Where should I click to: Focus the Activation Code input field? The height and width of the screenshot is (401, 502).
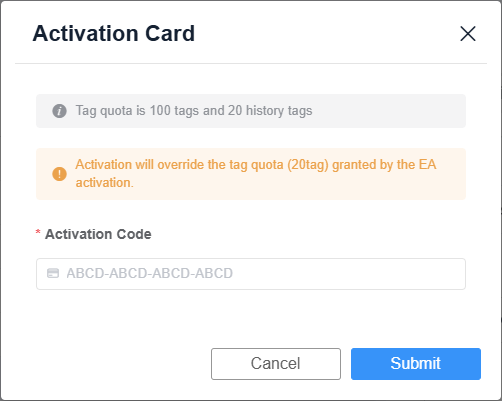pos(251,274)
